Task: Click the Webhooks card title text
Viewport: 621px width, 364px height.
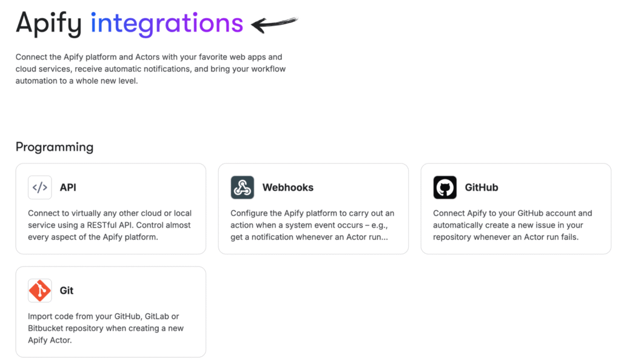Action: click(288, 188)
